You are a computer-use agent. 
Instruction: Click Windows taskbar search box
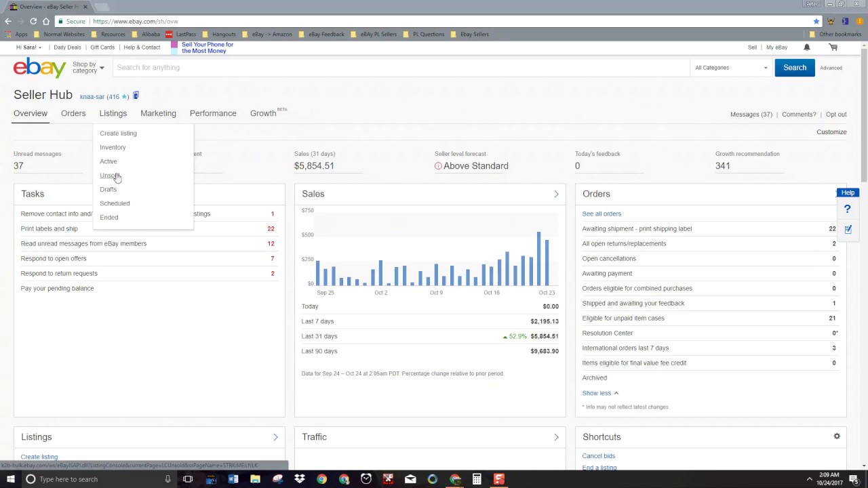(98, 479)
